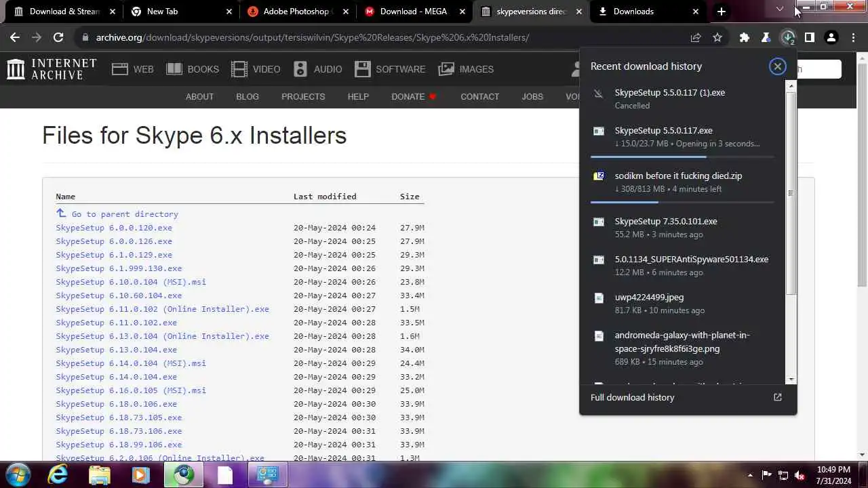Click the share page icon in address bar
The height and width of the screenshot is (488, 868).
click(x=696, y=38)
